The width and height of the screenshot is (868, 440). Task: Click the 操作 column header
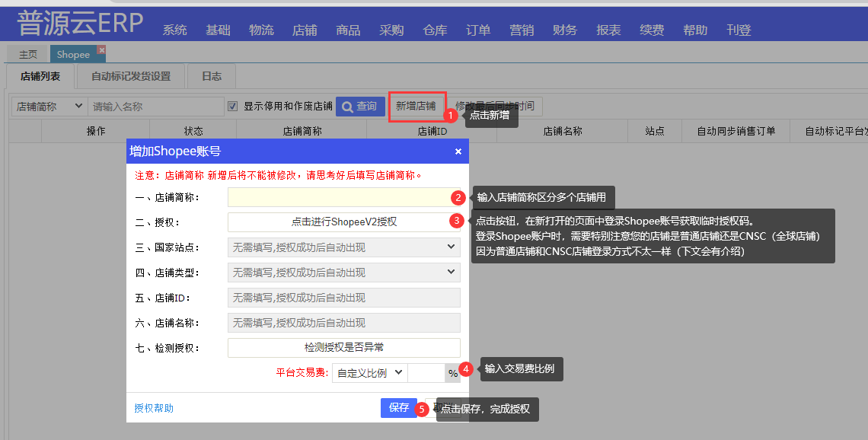click(96, 131)
